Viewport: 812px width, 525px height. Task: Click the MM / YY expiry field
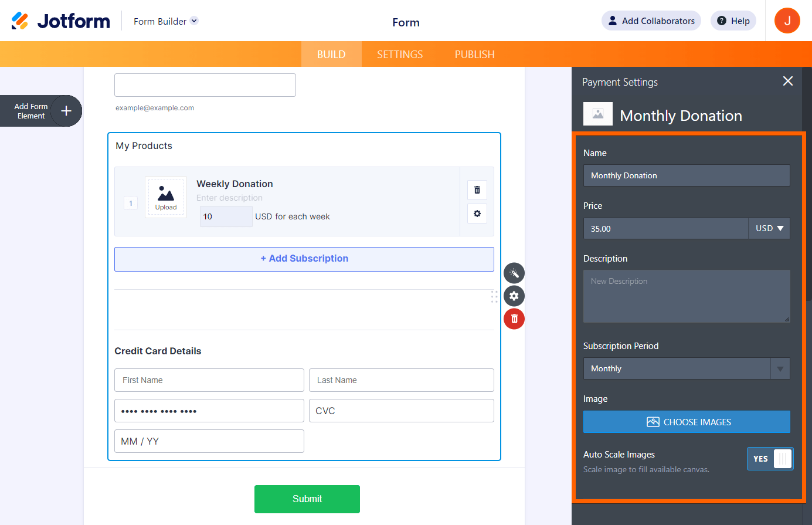pos(209,441)
